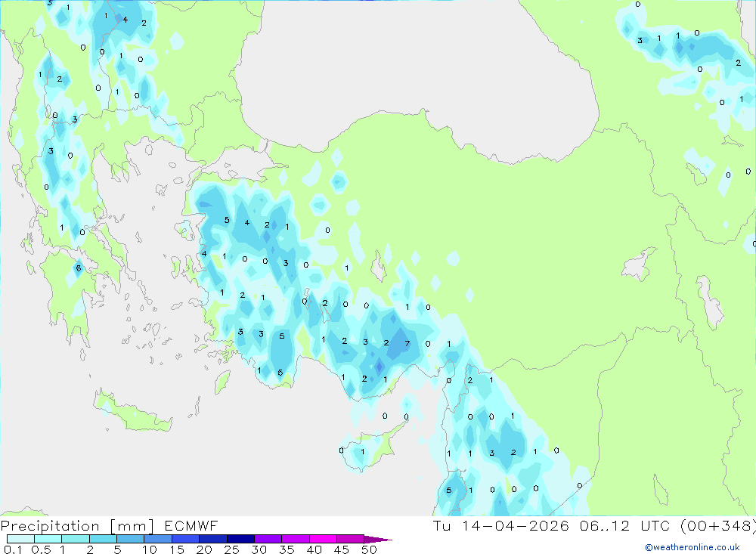Click the '30' legend scale label
Viewport: 756px width, 554px height.
click(259, 549)
